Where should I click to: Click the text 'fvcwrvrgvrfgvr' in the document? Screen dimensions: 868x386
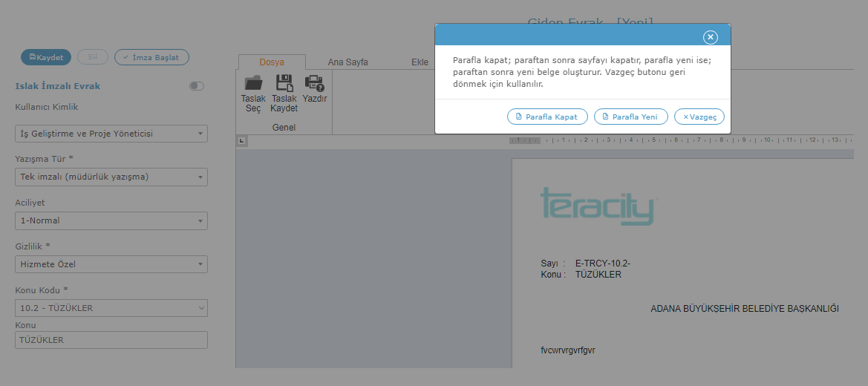pyautogui.click(x=568, y=350)
